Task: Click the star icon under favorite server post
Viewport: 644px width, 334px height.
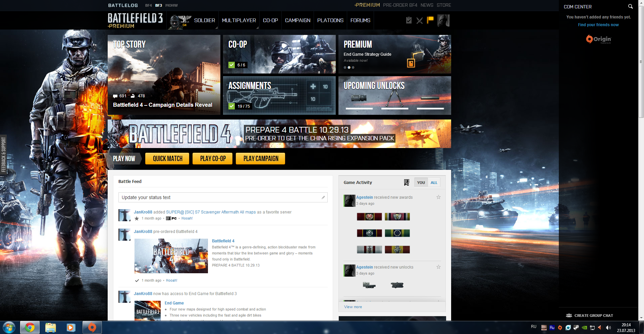Action: pyautogui.click(x=137, y=219)
